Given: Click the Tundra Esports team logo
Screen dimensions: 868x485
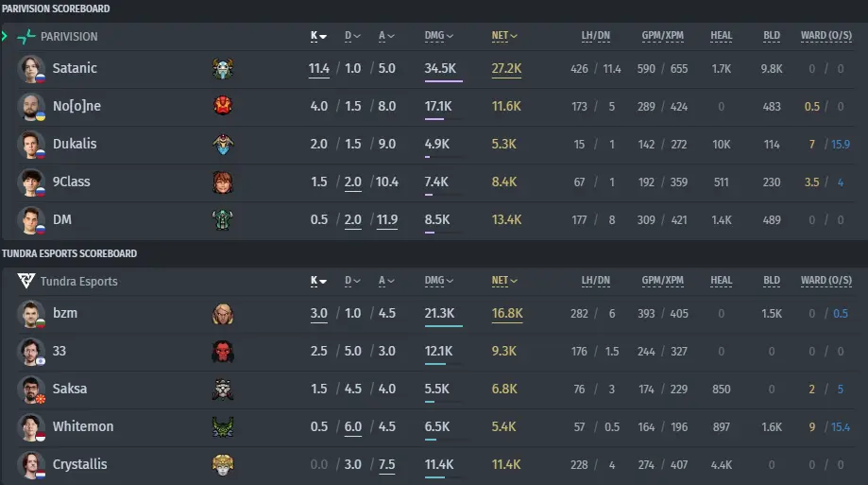Looking at the screenshot, I should coord(26,281).
